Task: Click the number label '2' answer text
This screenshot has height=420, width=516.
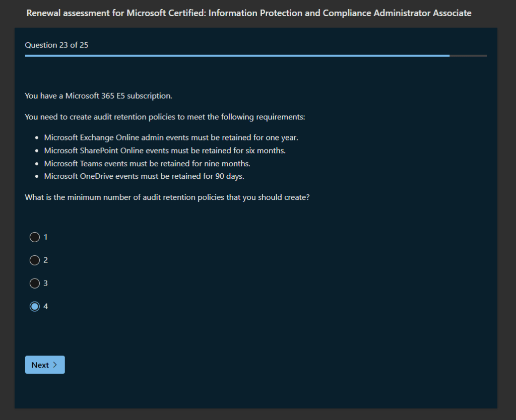Action: coord(46,260)
